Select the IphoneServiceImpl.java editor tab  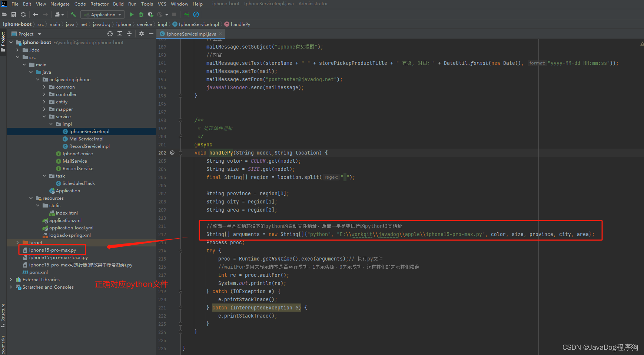point(191,34)
